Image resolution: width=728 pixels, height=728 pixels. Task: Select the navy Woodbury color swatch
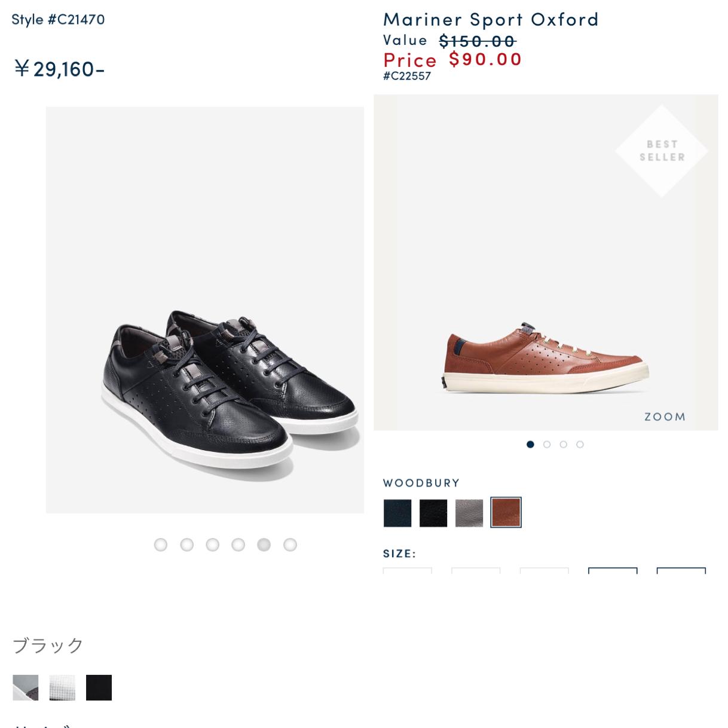coord(397,513)
